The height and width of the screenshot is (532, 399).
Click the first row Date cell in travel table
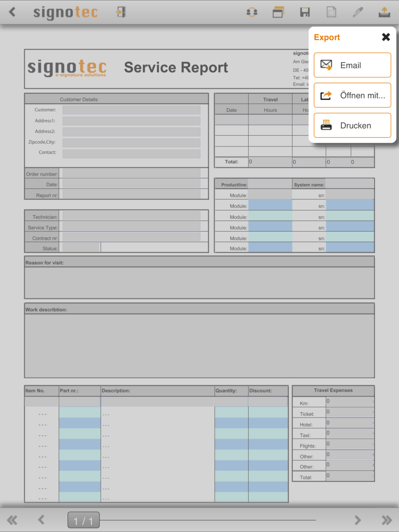pos(231,120)
